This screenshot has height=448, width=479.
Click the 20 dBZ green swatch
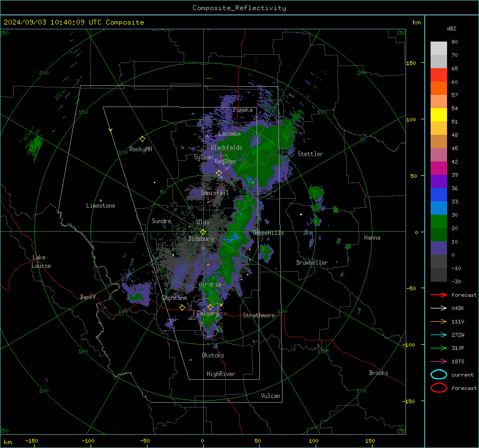[x=439, y=222]
